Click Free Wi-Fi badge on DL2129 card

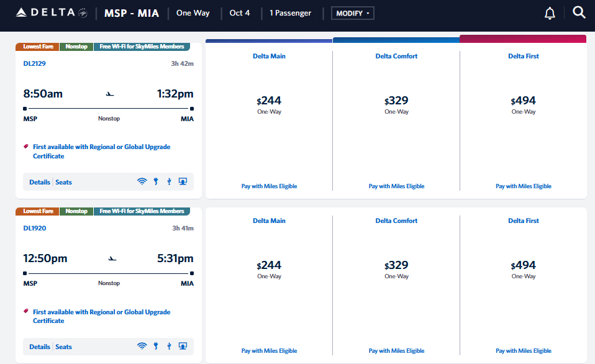142,47
